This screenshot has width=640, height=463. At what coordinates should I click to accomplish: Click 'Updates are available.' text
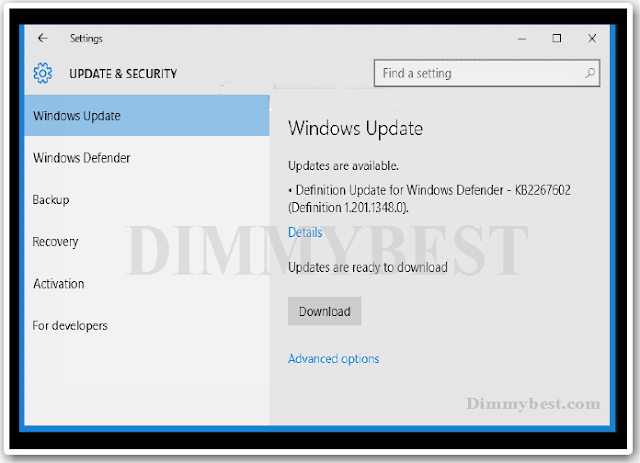343,166
